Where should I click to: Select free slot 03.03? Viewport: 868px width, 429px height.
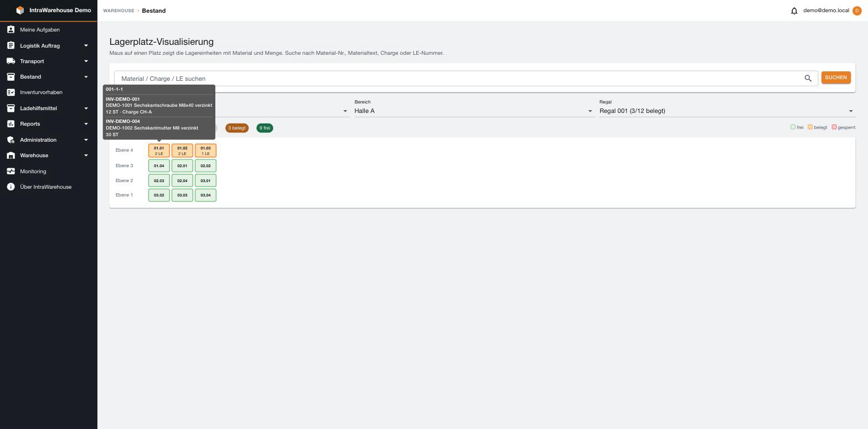(182, 195)
